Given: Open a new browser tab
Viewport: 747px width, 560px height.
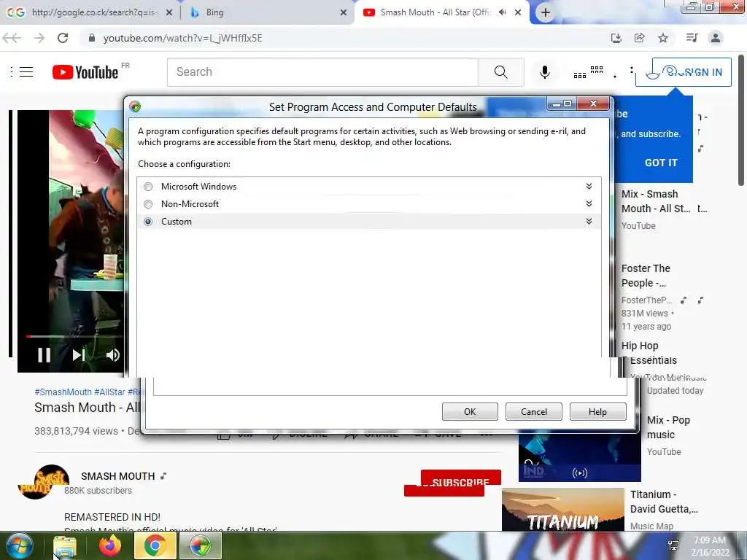Looking at the screenshot, I should coord(546,13).
